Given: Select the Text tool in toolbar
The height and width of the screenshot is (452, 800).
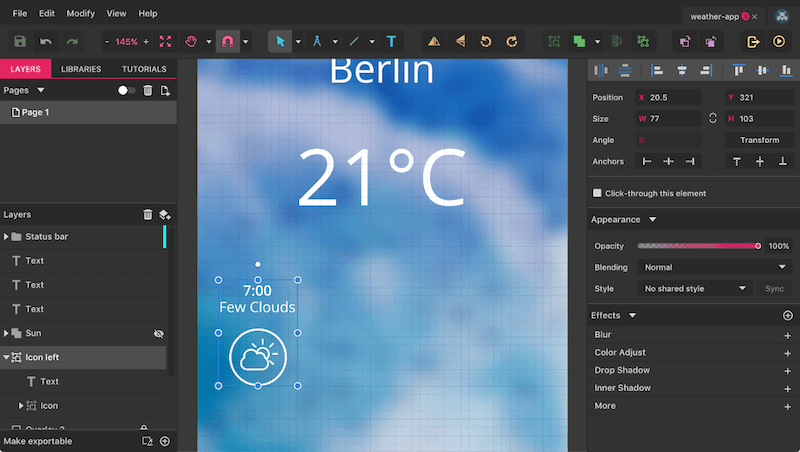Looking at the screenshot, I should pos(391,42).
